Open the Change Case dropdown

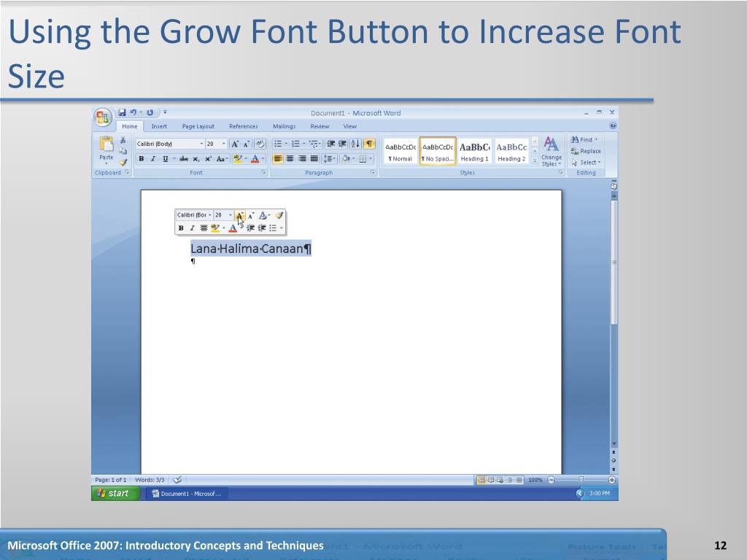[222, 159]
